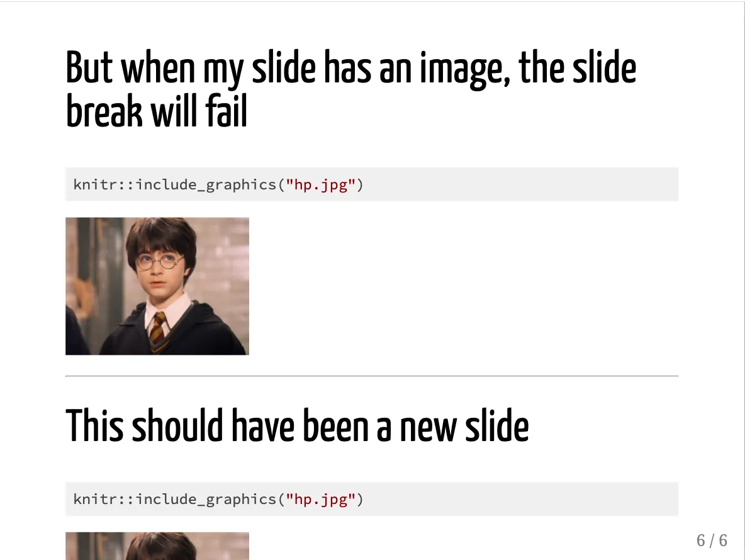Image resolution: width=745 pixels, height=560 pixels.
Task: Click the word 'fail' in the top heading
Action: 226,111
